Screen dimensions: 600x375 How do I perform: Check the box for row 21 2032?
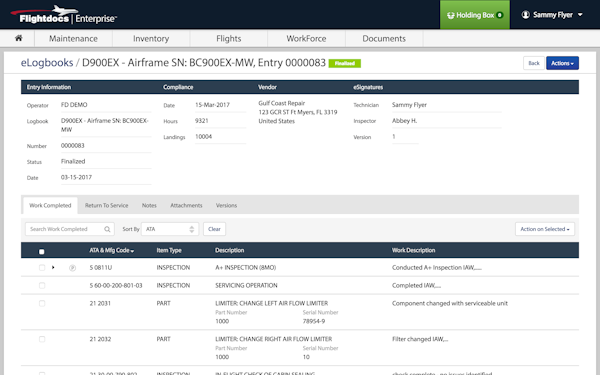tap(42, 339)
